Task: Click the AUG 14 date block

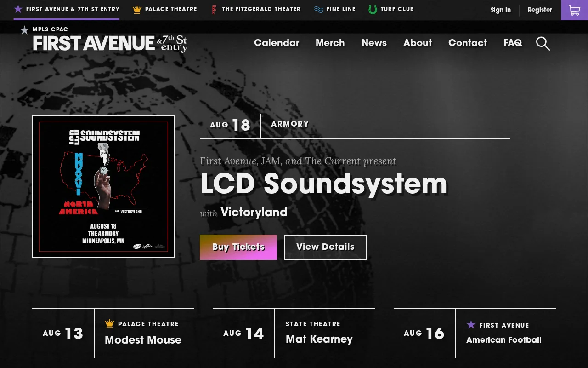Action: click(243, 333)
